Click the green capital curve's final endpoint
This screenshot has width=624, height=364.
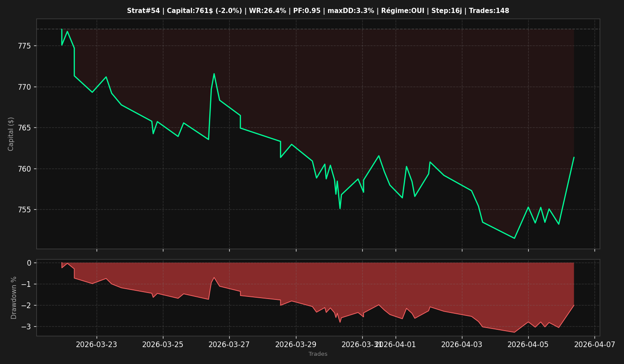[x=574, y=157]
